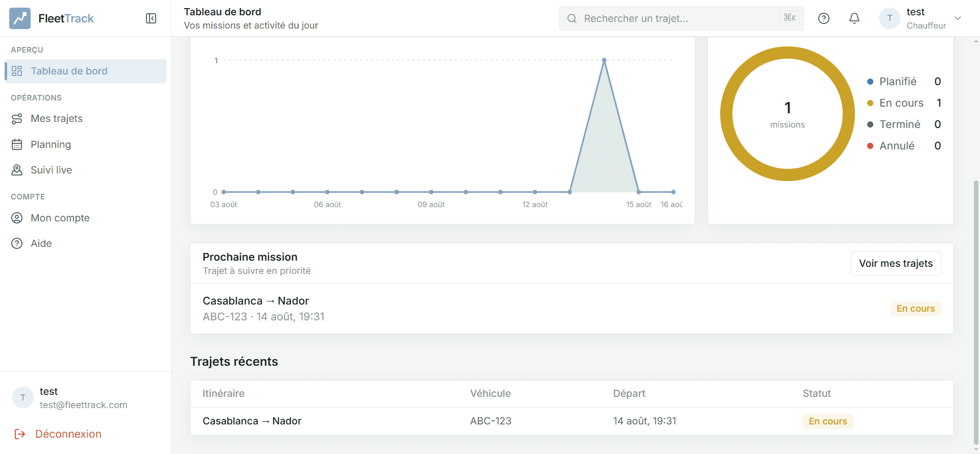
Task: Click the Mes trajets route icon
Action: pyautogui.click(x=17, y=118)
